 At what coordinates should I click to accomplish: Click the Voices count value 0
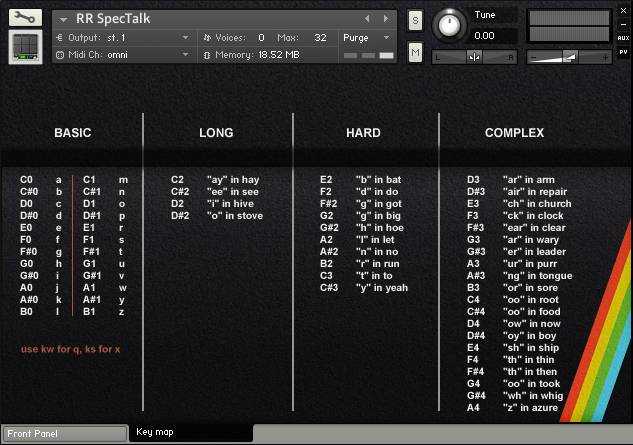pyautogui.click(x=261, y=38)
